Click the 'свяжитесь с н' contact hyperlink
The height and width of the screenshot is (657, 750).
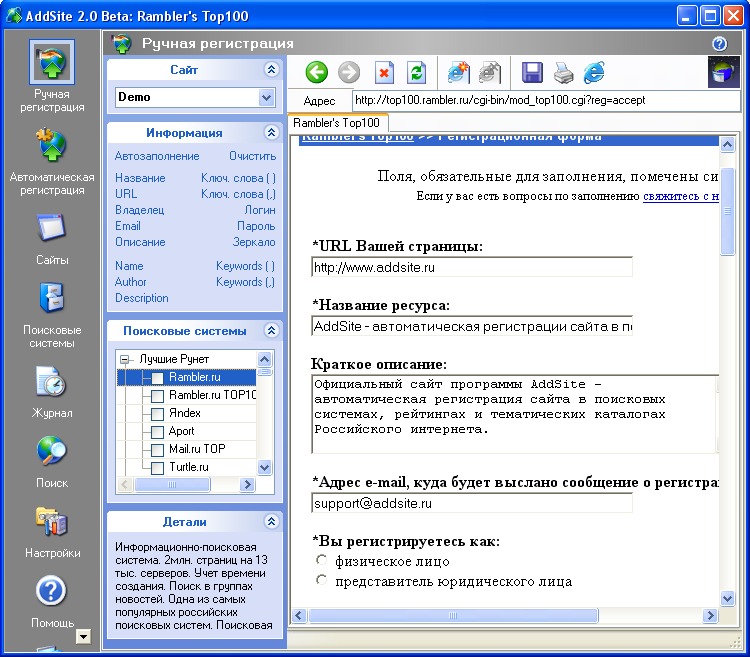point(681,197)
